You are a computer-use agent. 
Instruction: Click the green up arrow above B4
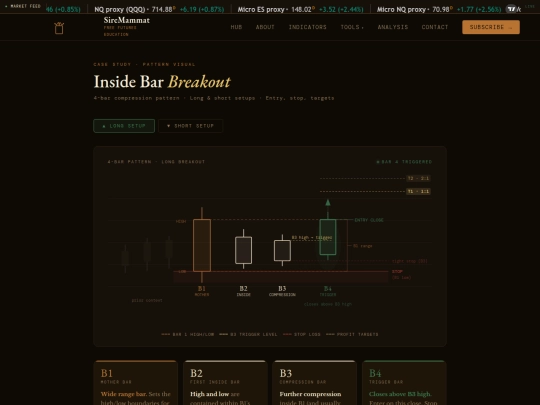click(328, 202)
